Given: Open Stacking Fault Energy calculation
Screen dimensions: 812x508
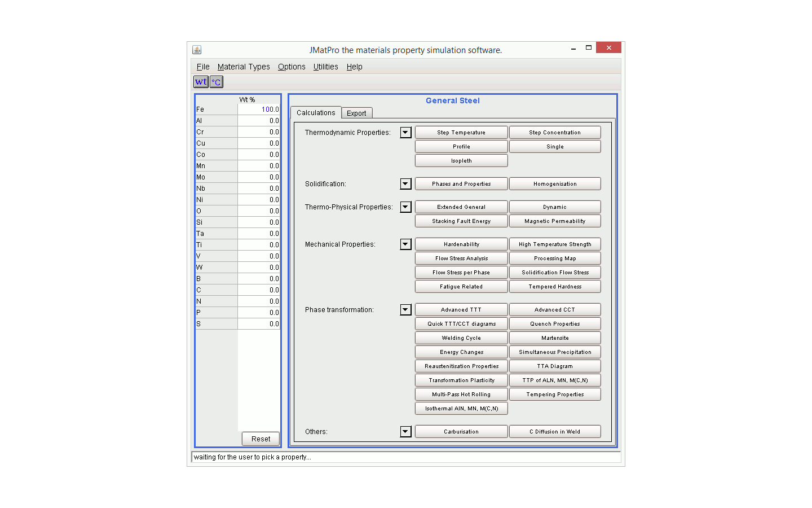Looking at the screenshot, I should tap(461, 221).
